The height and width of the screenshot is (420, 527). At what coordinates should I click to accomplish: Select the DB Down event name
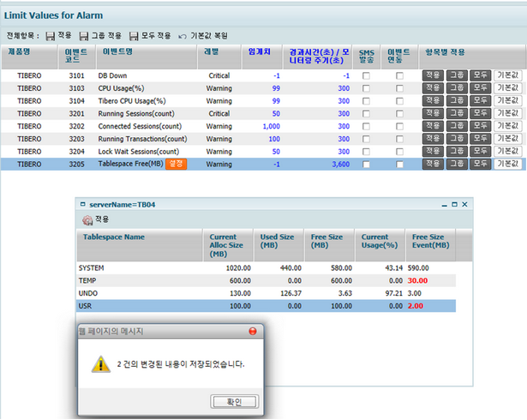coord(112,75)
